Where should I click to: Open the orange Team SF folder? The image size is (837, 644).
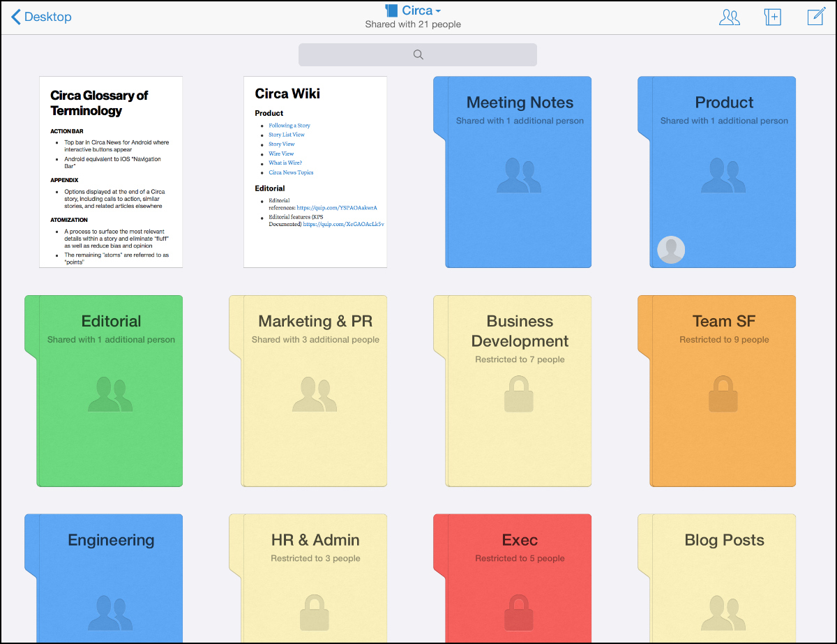(723, 391)
